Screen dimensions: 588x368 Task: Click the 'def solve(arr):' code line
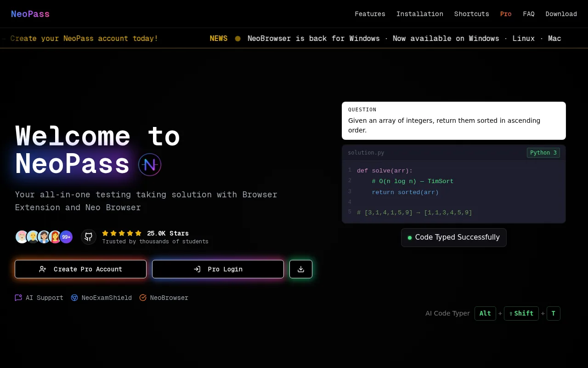pos(385,171)
